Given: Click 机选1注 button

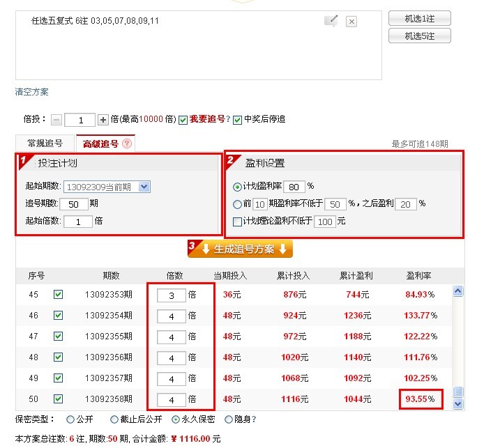Looking at the screenshot, I should (x=419, y=18).
